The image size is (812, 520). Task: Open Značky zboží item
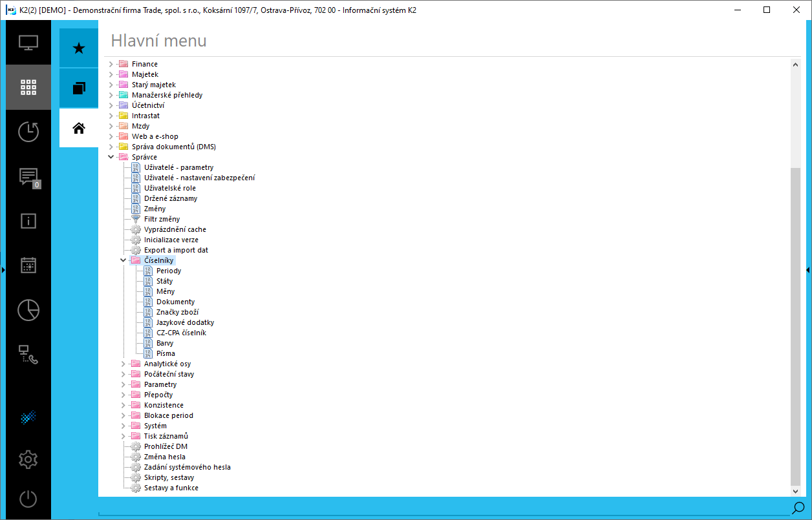[178, 312]
